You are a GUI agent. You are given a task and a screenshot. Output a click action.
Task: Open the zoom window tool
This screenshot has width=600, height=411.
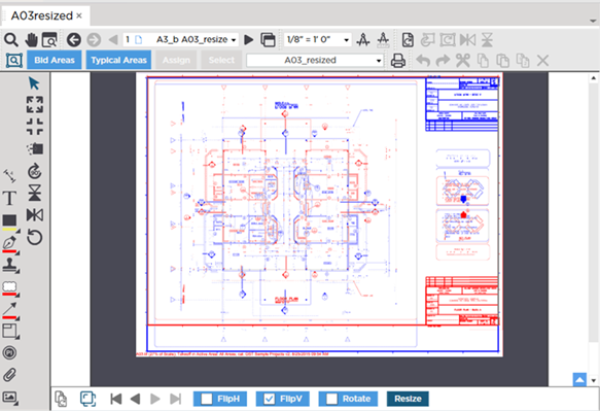[50, 39]
